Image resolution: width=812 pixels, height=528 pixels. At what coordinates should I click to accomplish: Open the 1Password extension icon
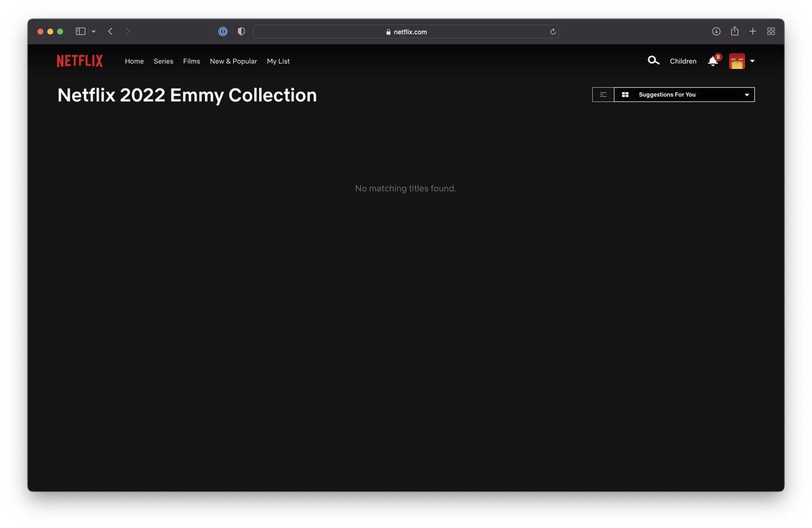click(x=223, y=31)
